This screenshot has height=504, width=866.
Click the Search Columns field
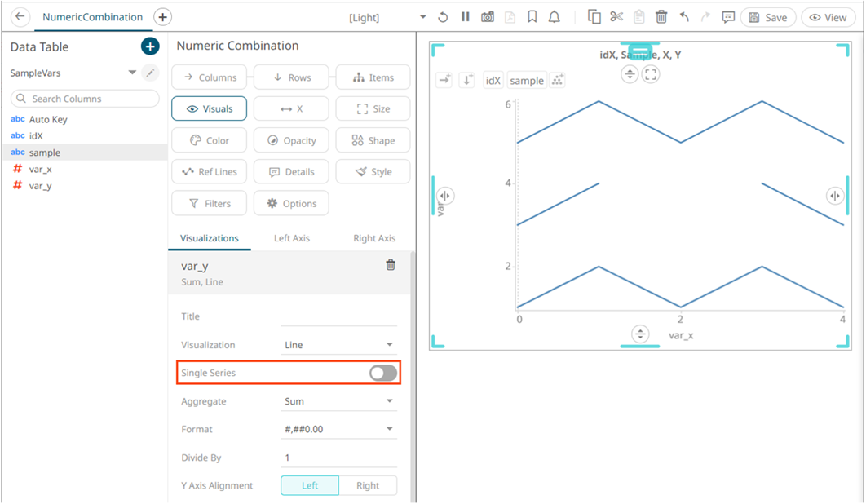tap(85, 99)
